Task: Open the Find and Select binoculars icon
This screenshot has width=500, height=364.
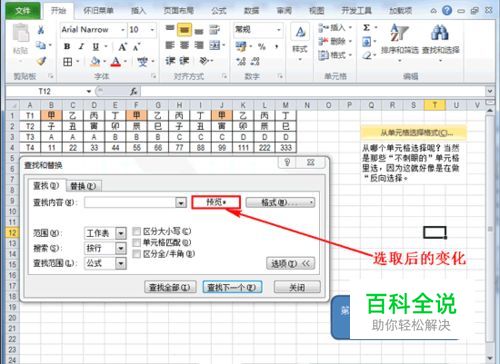Action: tap(441, 42)
